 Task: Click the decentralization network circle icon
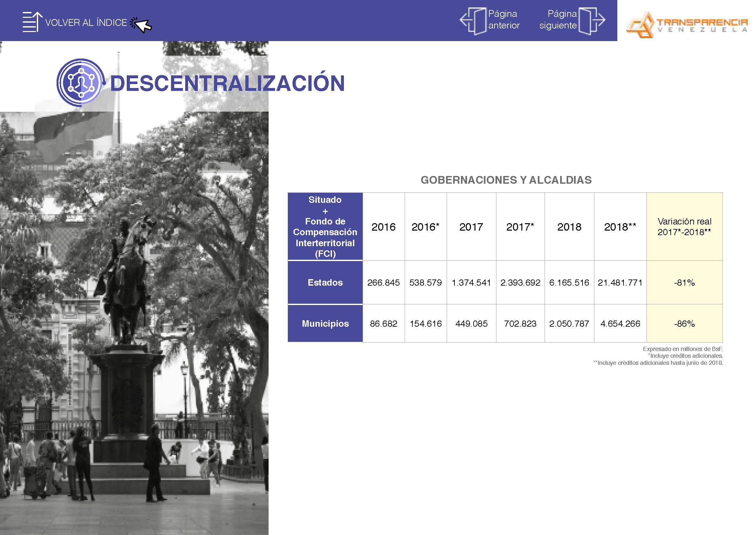pyautogui.click(x=81, y=83)
